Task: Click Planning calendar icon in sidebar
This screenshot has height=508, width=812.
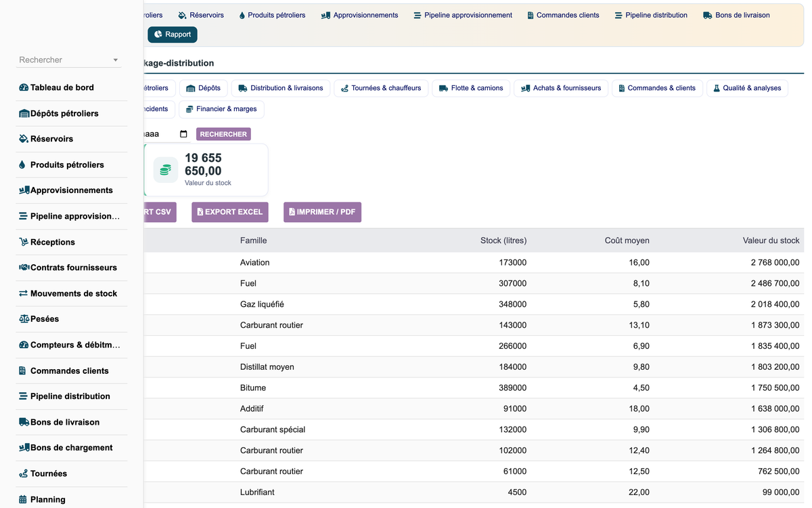Action: click(x=23, y=499)
